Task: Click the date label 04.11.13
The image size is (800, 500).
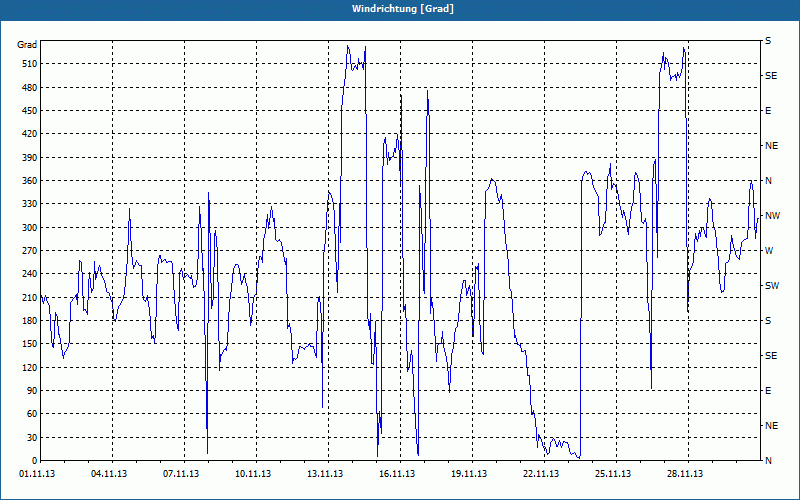Action: [x=109, y=474]
